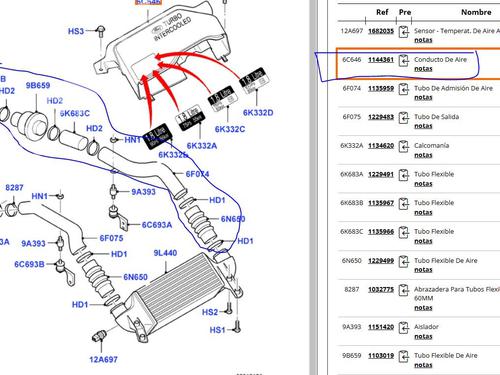Select the 6F075 outlet tube label
This screenshot has width=500, height=375.
click(x=111, y=238)
